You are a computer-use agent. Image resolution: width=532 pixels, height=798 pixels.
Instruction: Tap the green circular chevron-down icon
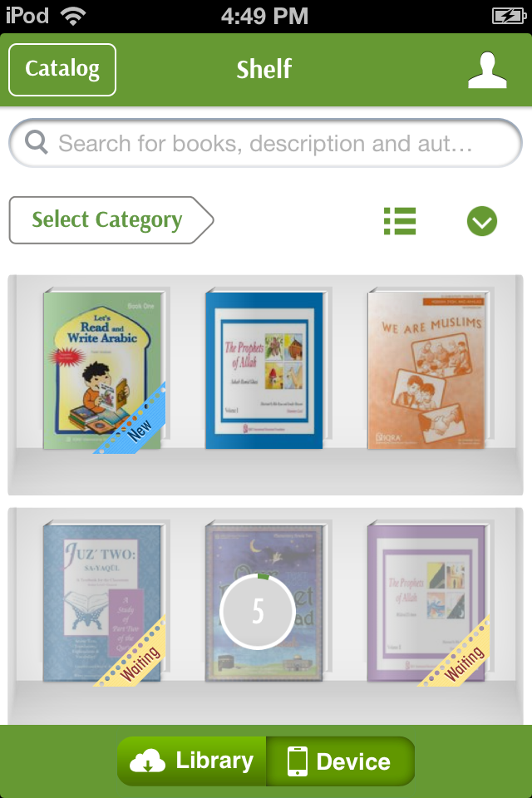pyautogui.click(x=481, y=221)
